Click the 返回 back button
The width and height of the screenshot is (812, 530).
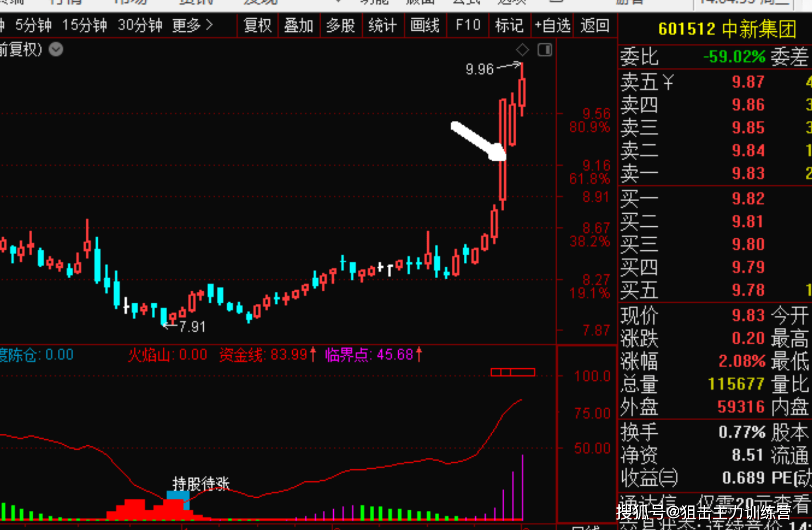point(595,25)
